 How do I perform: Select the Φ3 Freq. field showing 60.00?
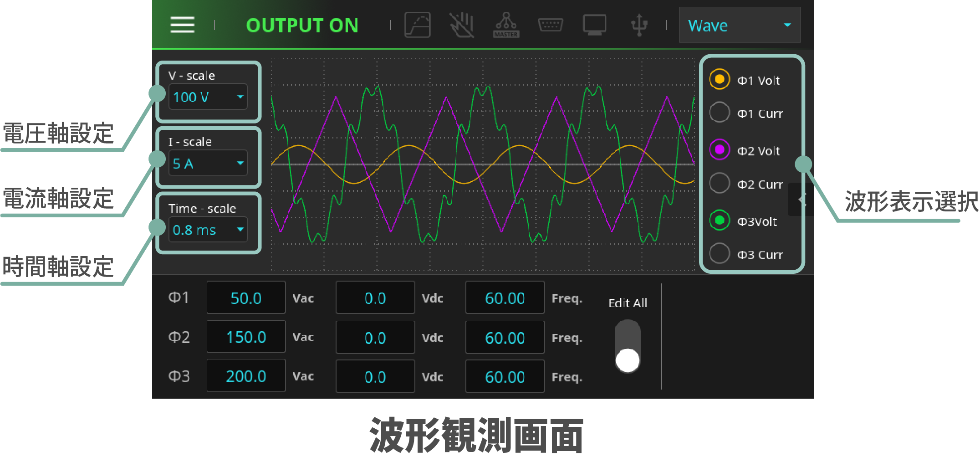(x=505, y=377)
